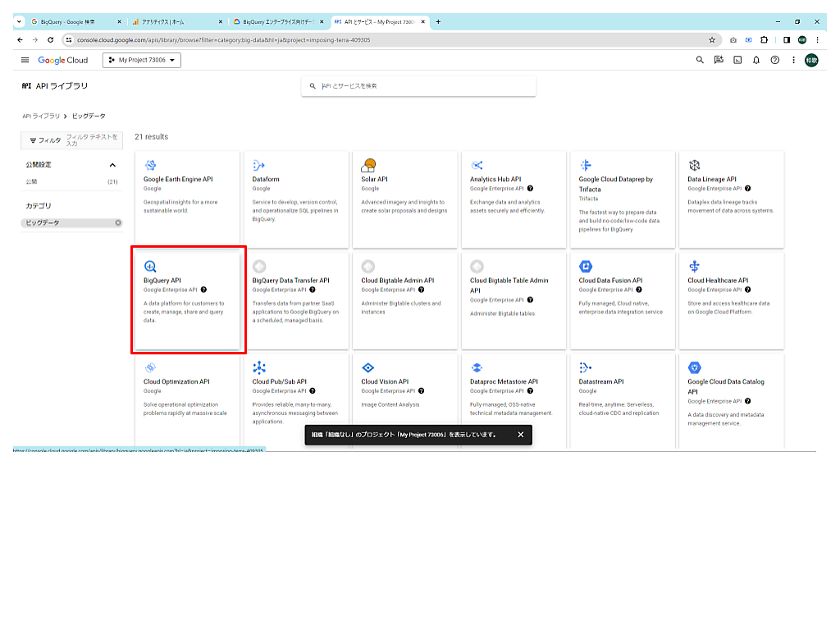The width and height of the screenshot is (840, 630).
Task: Click the API and services search field
Action: point(418,85)
